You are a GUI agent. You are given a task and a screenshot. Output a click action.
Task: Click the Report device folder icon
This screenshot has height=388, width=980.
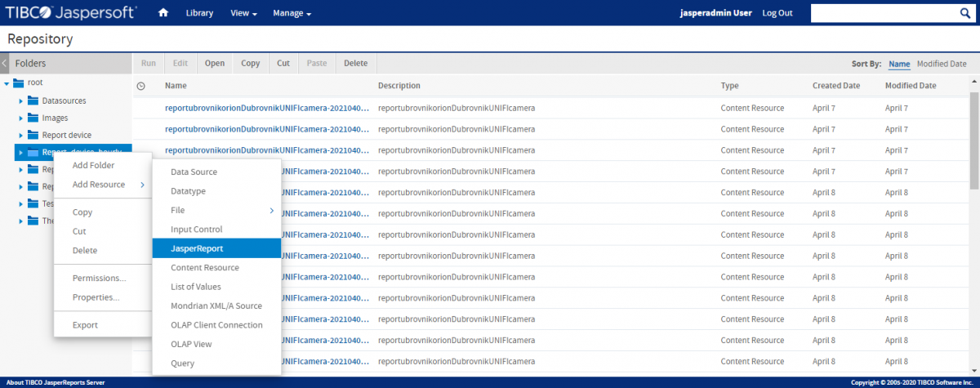click(x=33, y=135)
